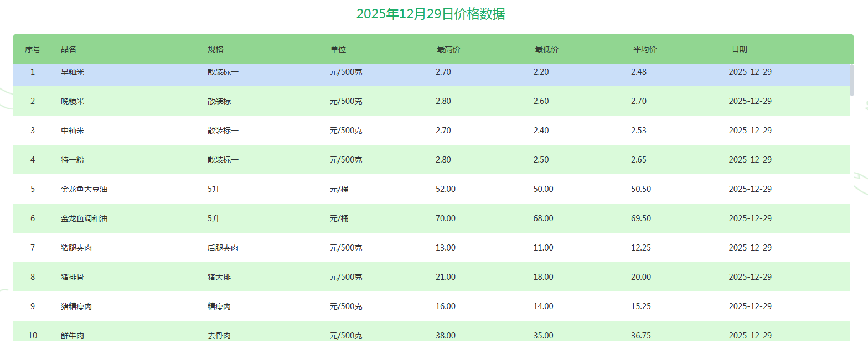Click the 序号 column header
The height and width of the screenshot is (360, 868).
[33, 49]
